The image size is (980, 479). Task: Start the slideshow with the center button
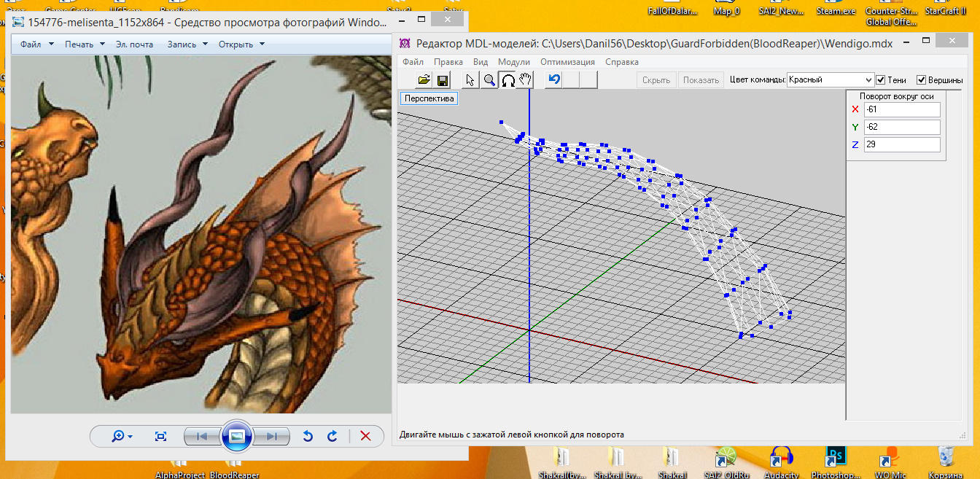(x=236, y=436)
